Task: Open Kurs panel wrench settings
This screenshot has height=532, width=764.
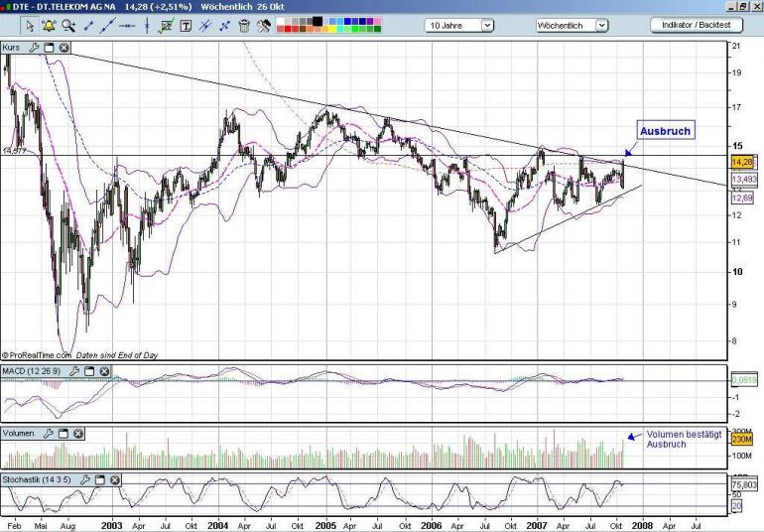Action: pos(34,48)
